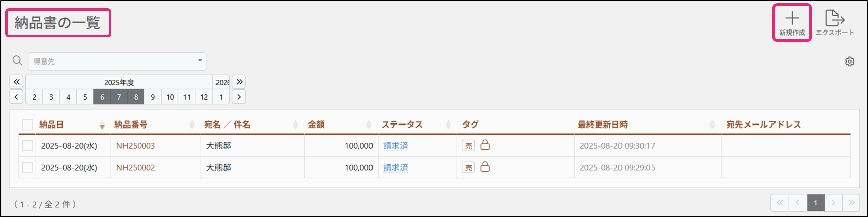Check the checkbox for row NH250003

(x=27, y=146)
